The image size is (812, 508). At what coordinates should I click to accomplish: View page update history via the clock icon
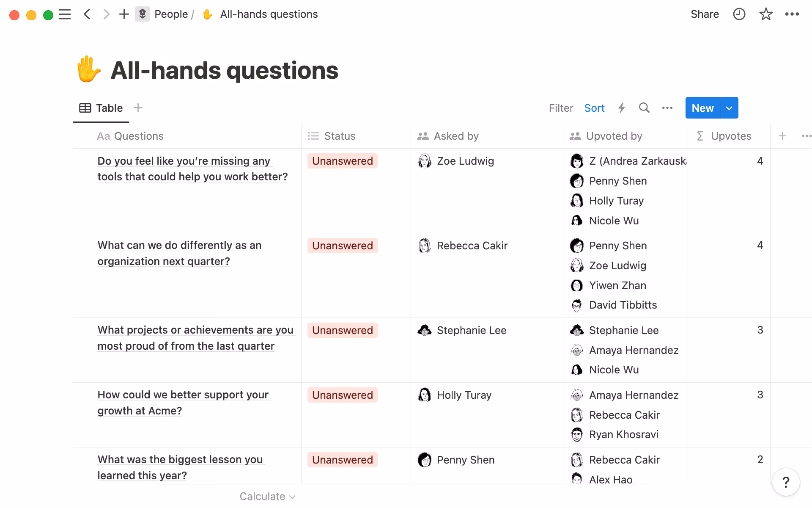(739, 14)
